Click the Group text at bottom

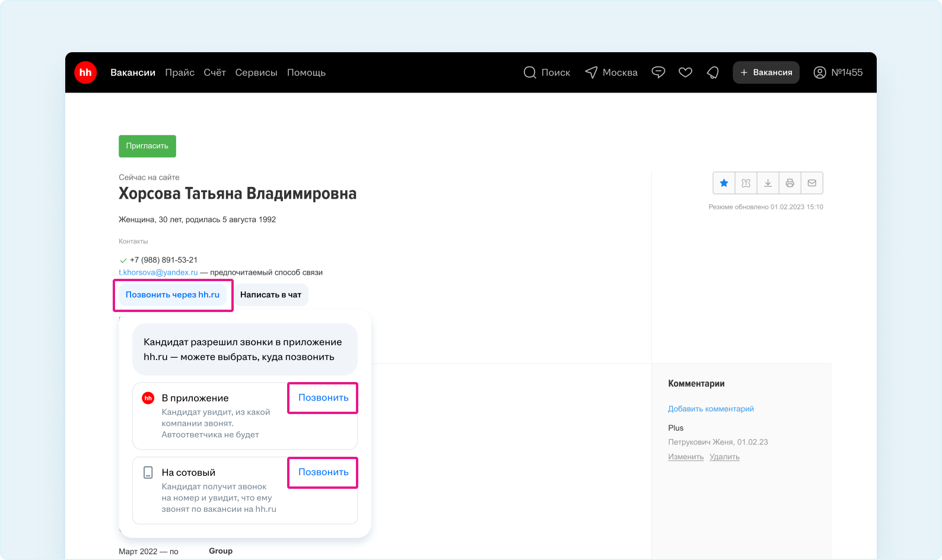(x=221, y=551)
